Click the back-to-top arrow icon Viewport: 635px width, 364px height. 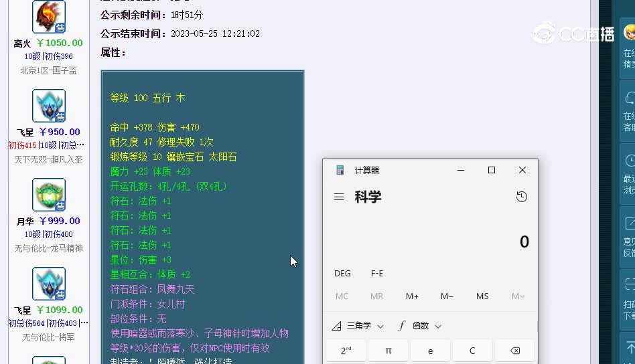[630, 348]
